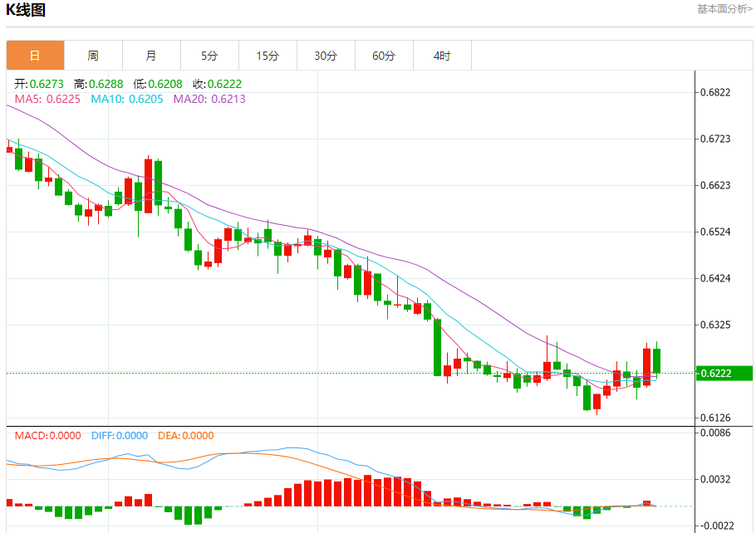Click the MA10: 0.6205 label
The image size is (756, 533).
click(x=127, y=99)
